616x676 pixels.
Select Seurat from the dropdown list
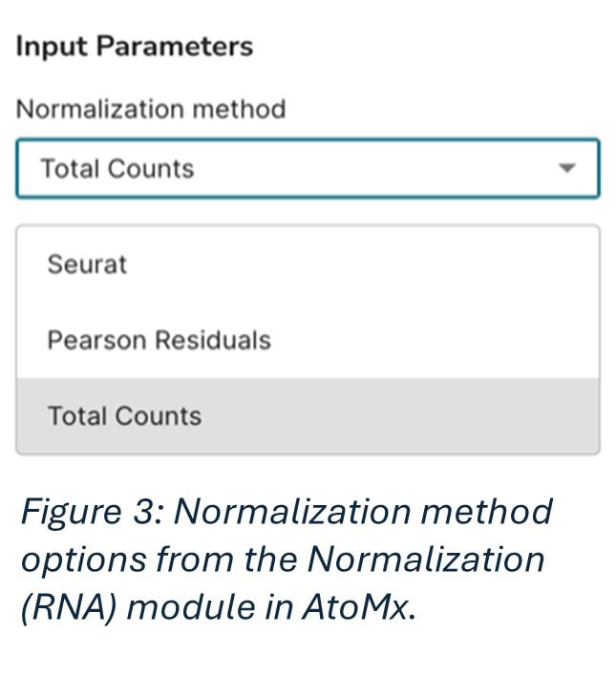point(87,264)
